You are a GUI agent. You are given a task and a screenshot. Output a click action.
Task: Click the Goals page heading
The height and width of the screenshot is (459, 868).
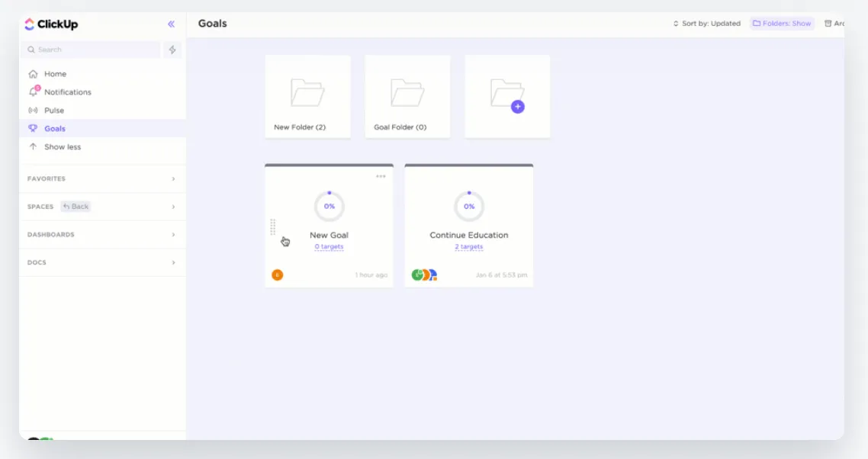(213, 23)
